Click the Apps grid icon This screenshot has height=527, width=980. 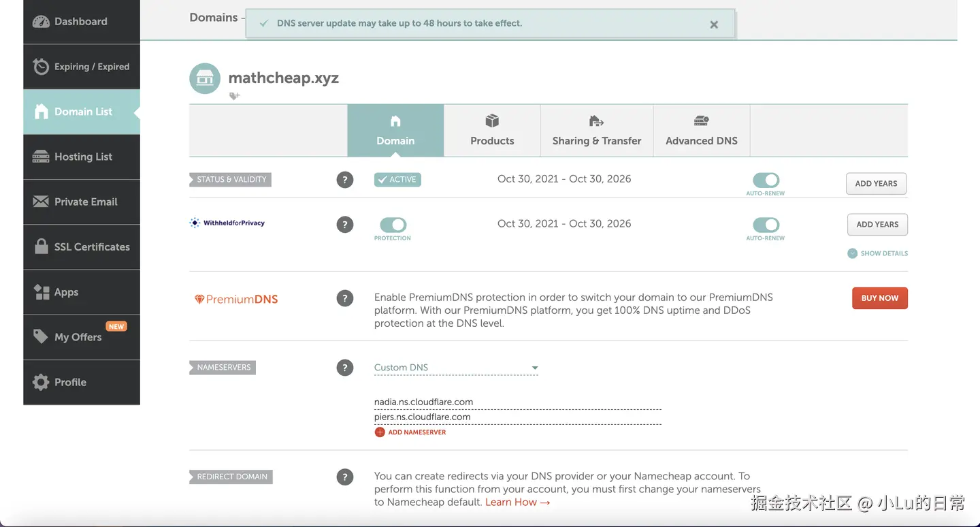point(42,291)
